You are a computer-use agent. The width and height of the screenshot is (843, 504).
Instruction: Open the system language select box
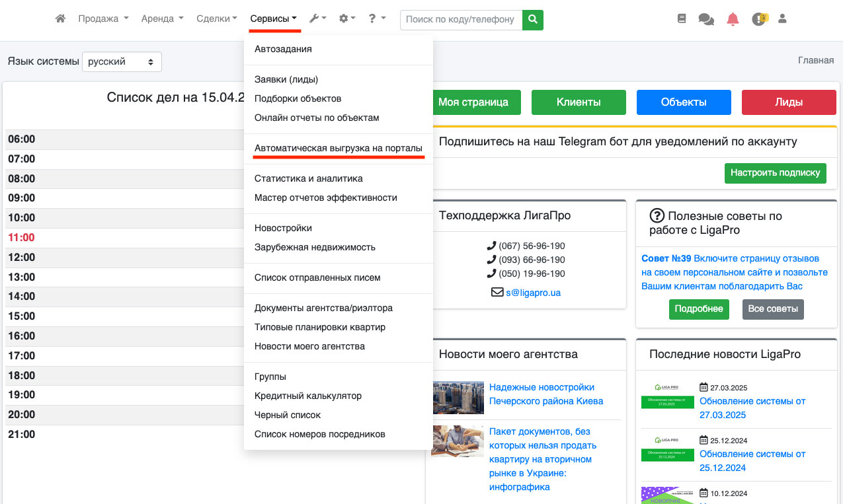(x=122, y=61)
